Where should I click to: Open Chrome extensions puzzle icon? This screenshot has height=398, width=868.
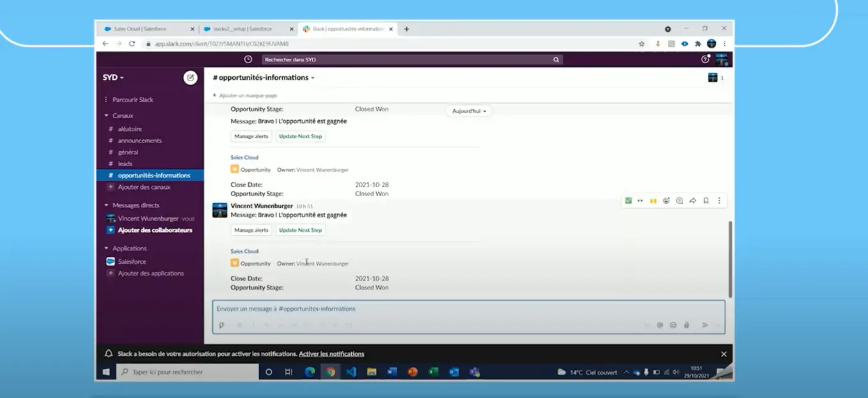pyautogui.click(x=698, y=44)
